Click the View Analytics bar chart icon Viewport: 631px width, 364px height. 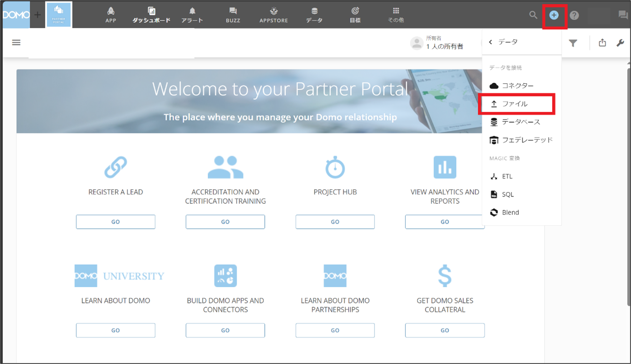pyautogui.click(x=445, y=167)
